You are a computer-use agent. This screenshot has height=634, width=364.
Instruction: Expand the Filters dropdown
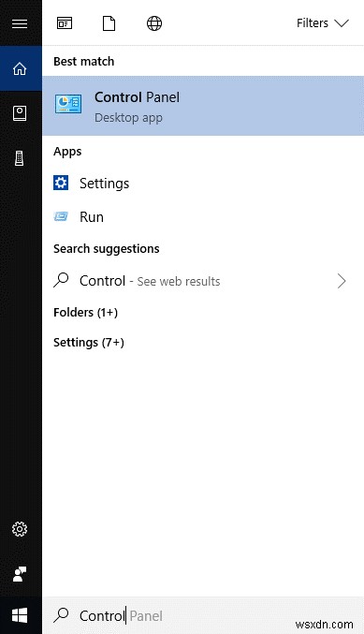(x=323, y=23)
